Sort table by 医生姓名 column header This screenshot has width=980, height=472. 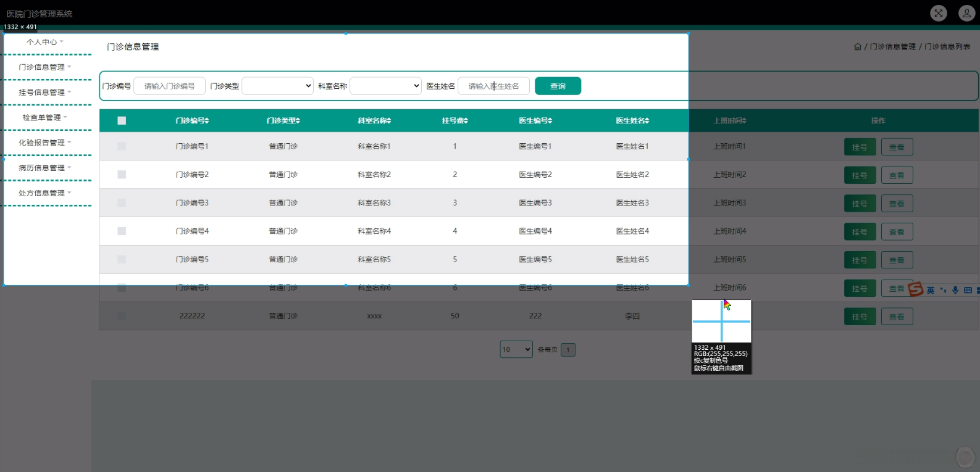tap(632, 121)
